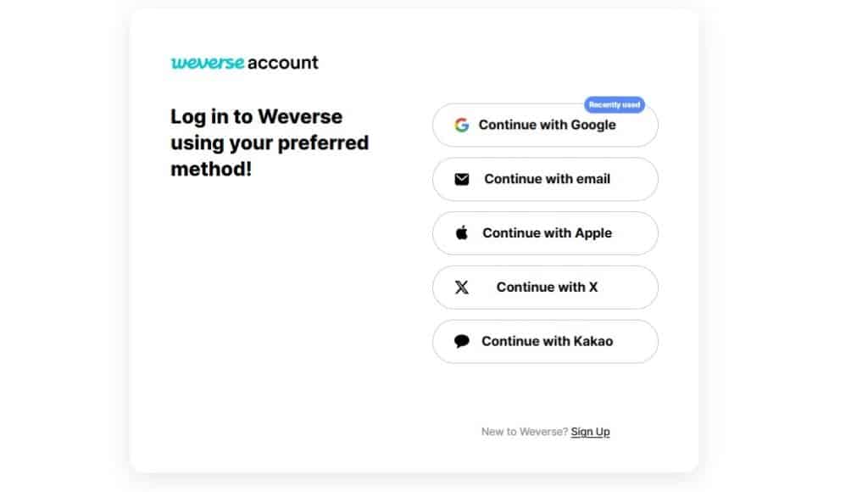This screenshot has height=492, width=868.
Task: Open the Sign Up link
Action: coord(590,431)
